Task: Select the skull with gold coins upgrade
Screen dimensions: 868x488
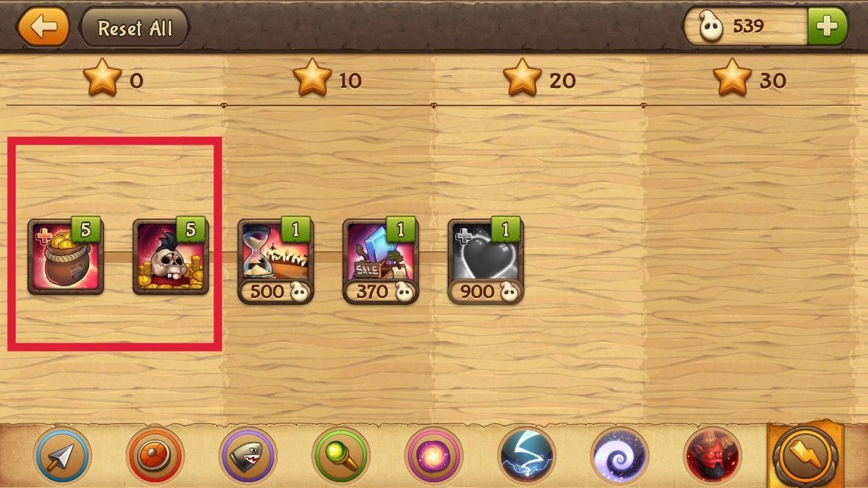Action: pos(170,255)
